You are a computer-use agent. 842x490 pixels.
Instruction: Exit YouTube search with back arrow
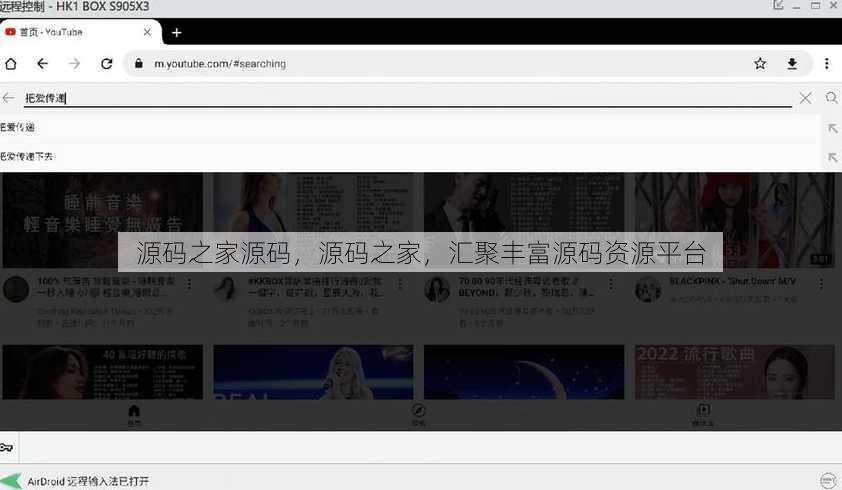pos(8,98)
